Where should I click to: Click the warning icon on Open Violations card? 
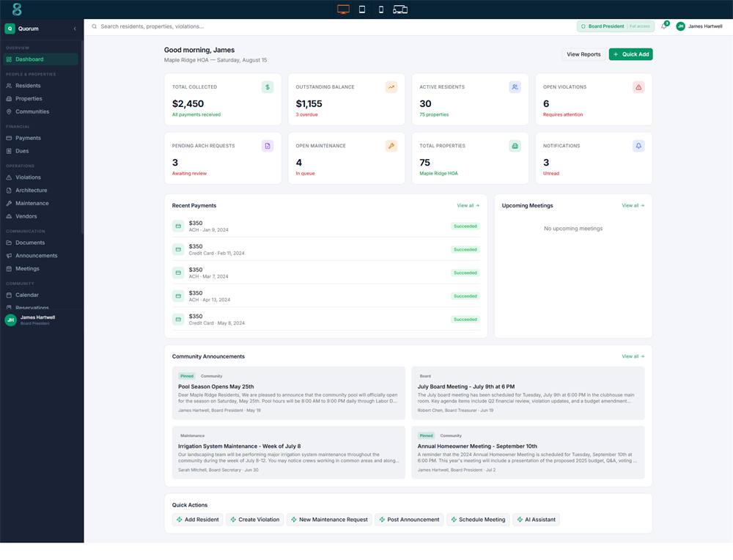[638, 87]
